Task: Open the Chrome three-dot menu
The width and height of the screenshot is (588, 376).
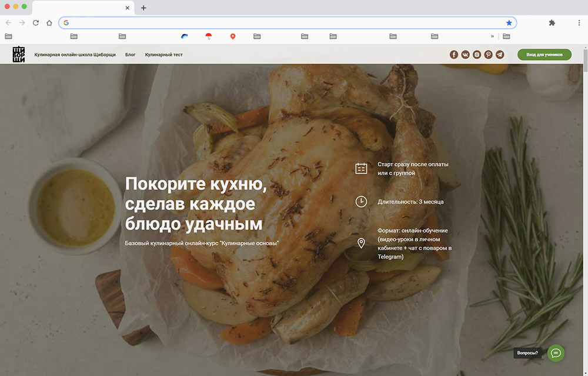Action: pyautogui.click(x=579, y=23)
